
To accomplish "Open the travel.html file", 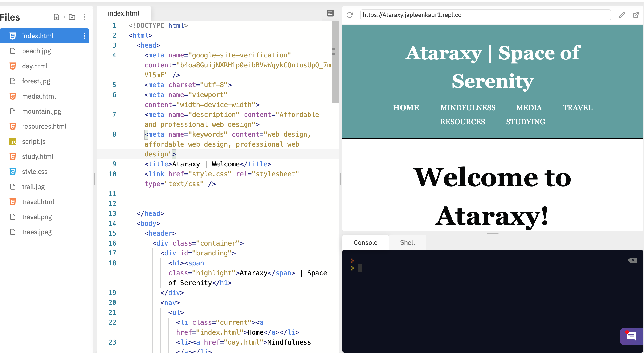I will point(38,202).
